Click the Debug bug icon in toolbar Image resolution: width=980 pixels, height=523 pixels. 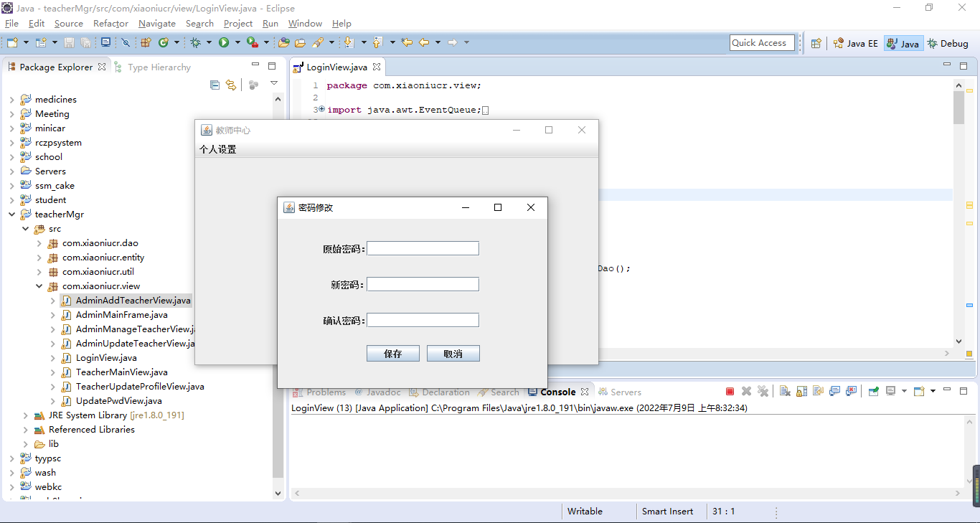[195, 43]
